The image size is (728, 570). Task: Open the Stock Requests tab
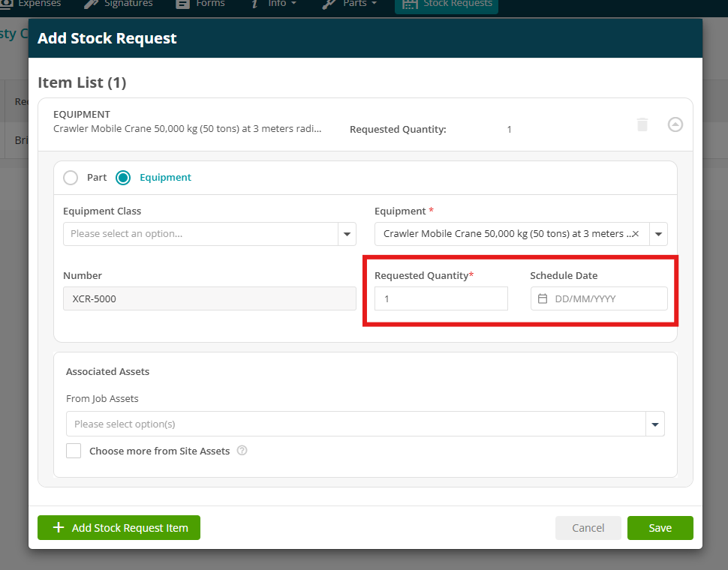click(x=447, y=4)
